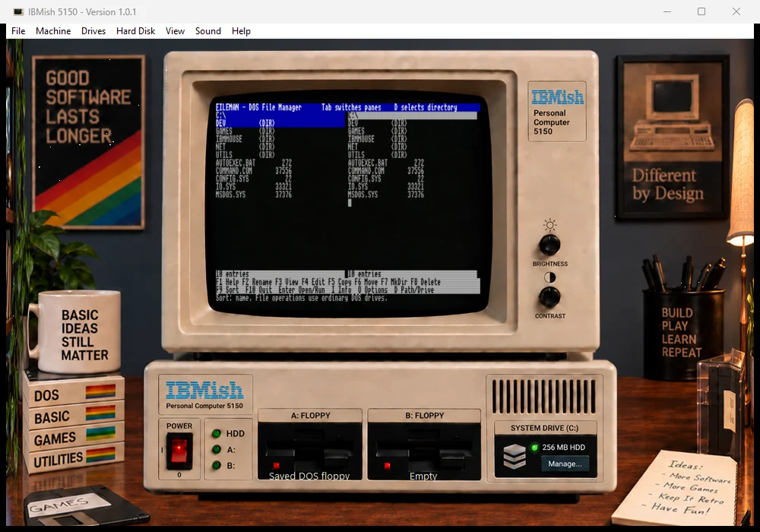Click 'F9 Sort' in function key bar
Viewport: 760px width, 532px height.
[227, 290]
